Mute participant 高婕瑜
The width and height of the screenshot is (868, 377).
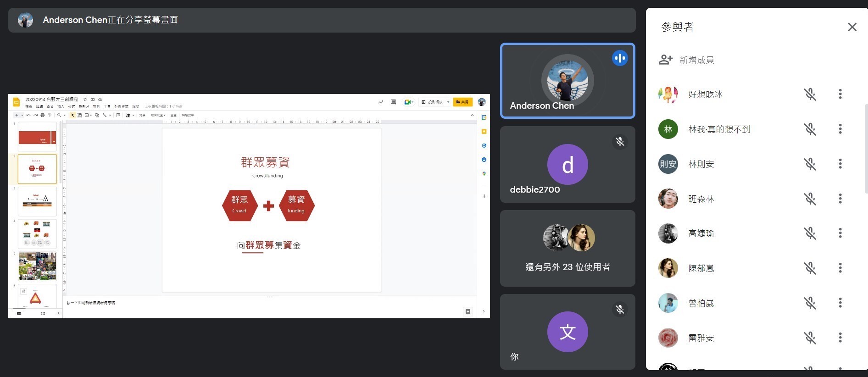(810, 233)
